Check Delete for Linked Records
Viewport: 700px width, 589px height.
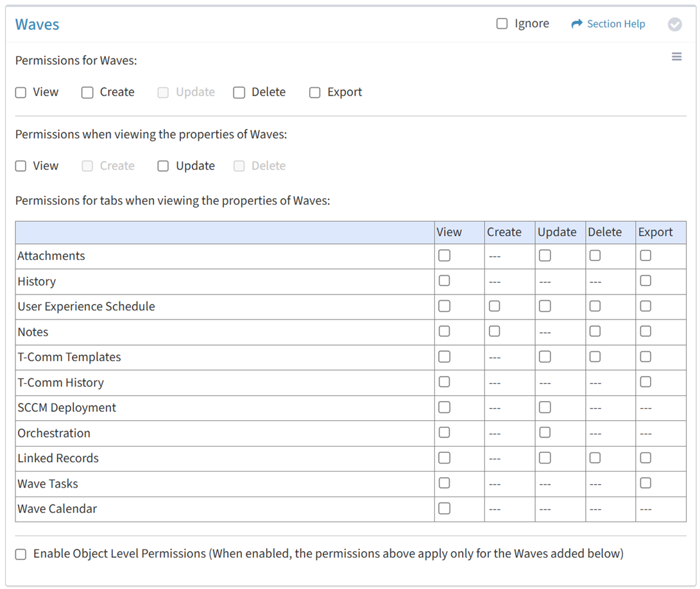tap(595, 458)
